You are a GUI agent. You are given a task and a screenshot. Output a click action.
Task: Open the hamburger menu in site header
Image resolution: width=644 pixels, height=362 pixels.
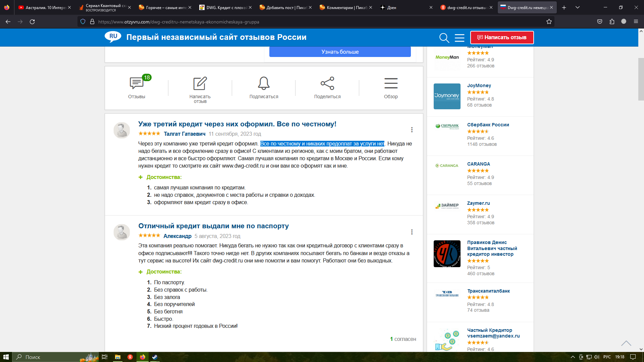[460, 38]
